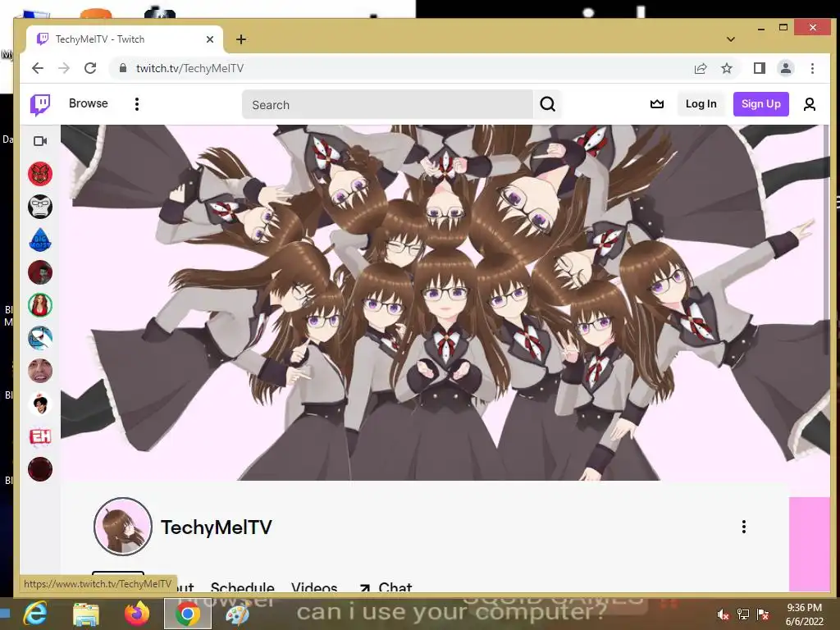This screenshot has height=630, width=840.
Task: Open the green-ringed red-haired woman avatar channel
Action: [x=40, y=305]
